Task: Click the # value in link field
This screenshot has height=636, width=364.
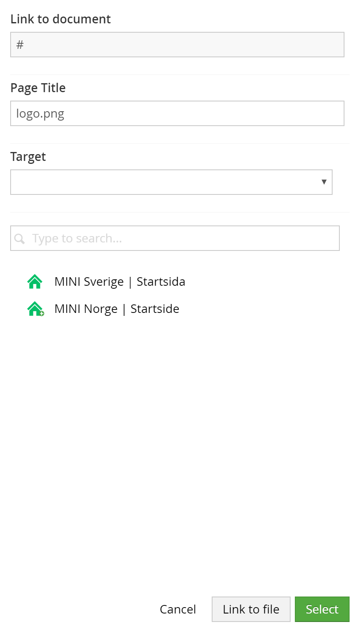Action: tap(20, 45)
